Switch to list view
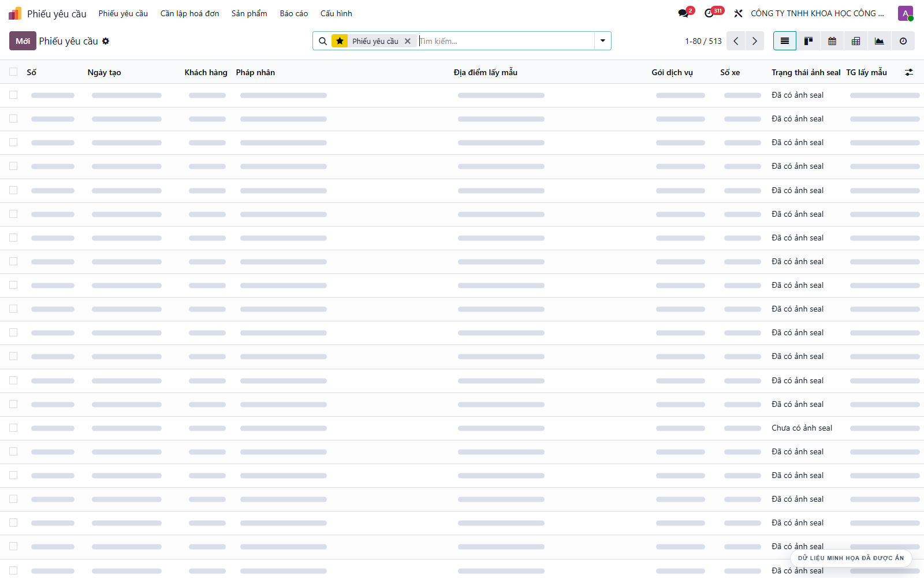The width and height of the screenshot is (924, 578). click(x=785, y=41)
